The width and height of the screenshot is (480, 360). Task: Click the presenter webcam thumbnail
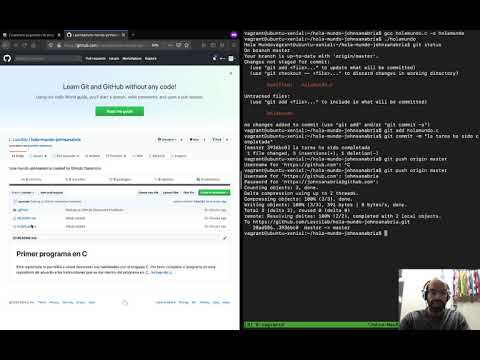439,299
